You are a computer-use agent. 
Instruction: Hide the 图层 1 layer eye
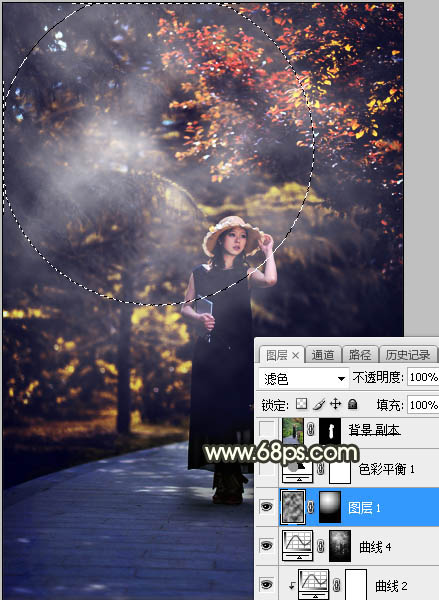tap(267, 507)
